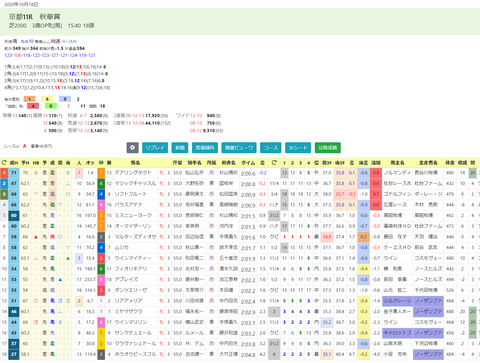Click the dark gear settings button
This screenshot has width=480, height=363.
pos(132,148)
